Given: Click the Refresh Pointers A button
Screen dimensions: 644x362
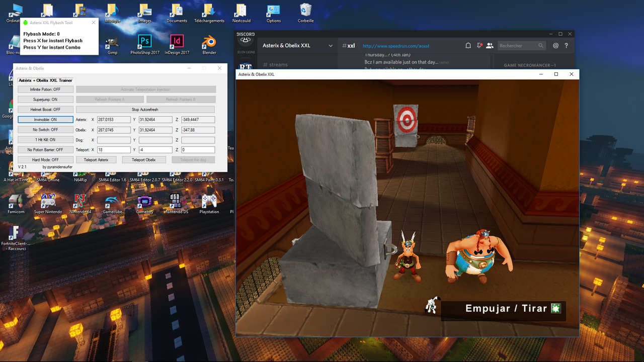Looking at the screenshot, I should coord(110,100).
